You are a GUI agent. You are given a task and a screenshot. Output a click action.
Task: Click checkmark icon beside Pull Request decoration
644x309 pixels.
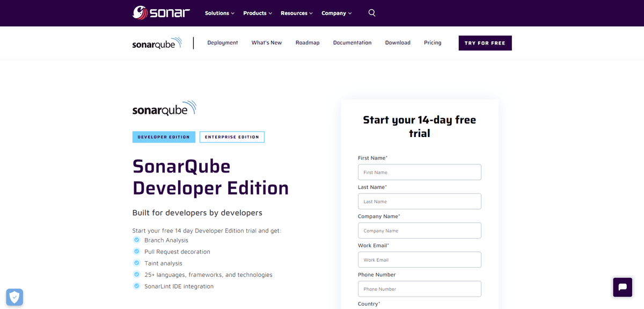point(137,251)
